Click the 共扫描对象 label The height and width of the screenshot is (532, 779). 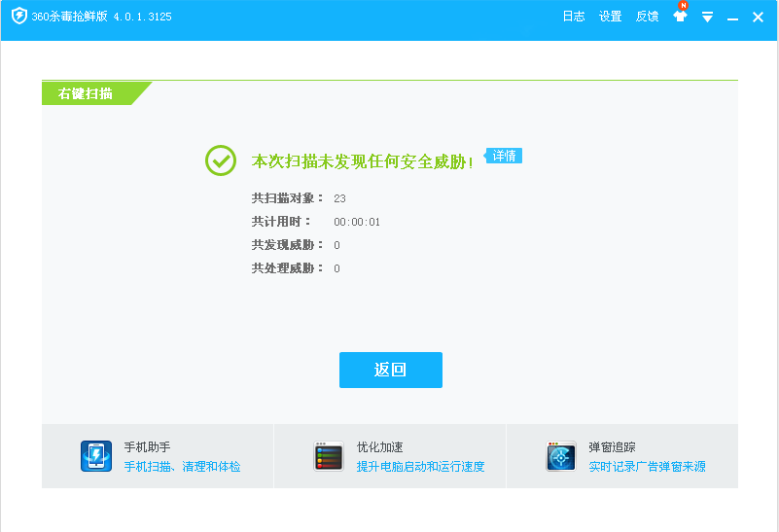[287, 198]
